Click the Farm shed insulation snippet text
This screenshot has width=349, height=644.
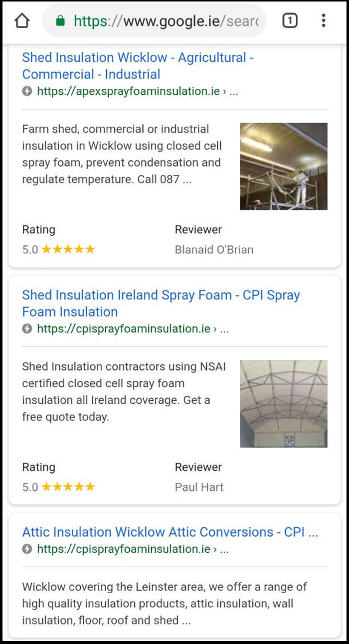tap(122, 154)
